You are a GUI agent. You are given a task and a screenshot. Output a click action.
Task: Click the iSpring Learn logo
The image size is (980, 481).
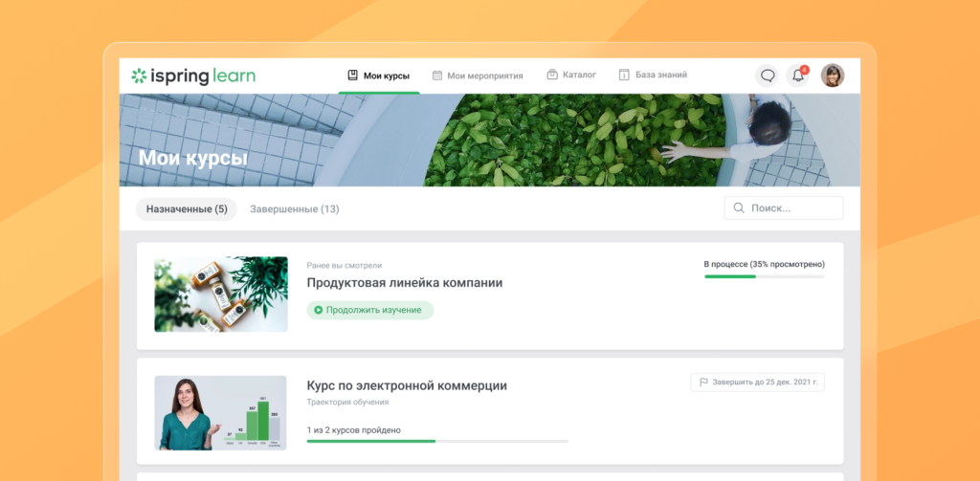click(193, 76)
